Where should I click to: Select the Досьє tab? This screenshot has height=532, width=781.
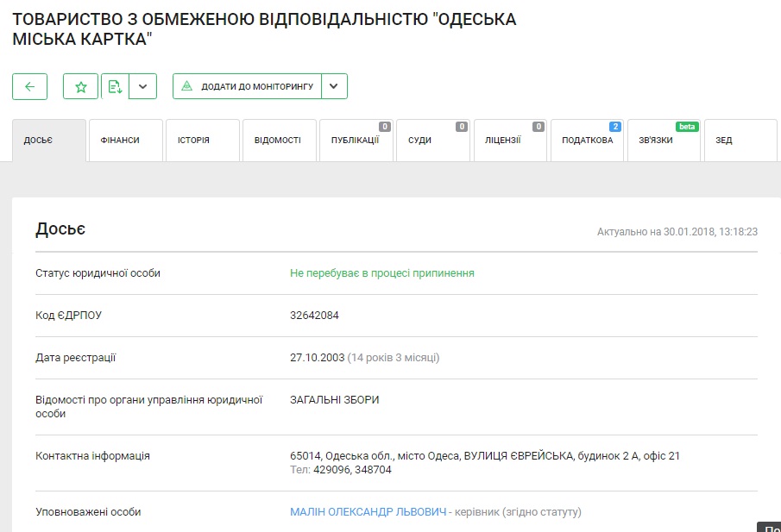coord(49,141)
